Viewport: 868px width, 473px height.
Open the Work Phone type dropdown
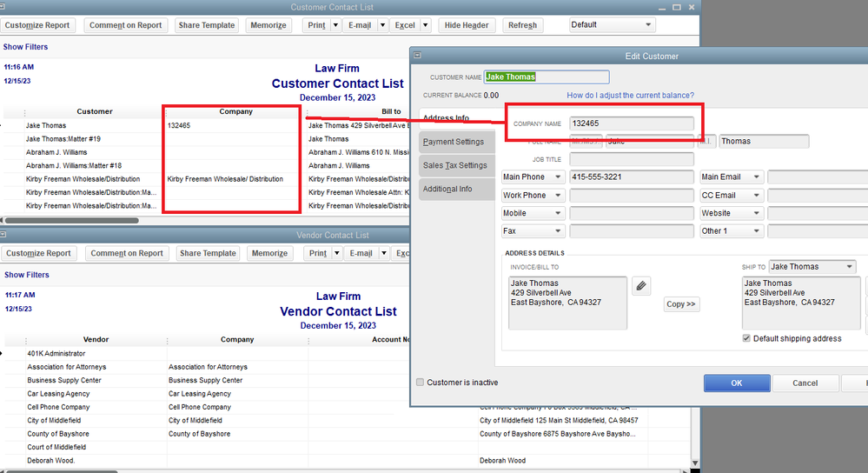533,195
